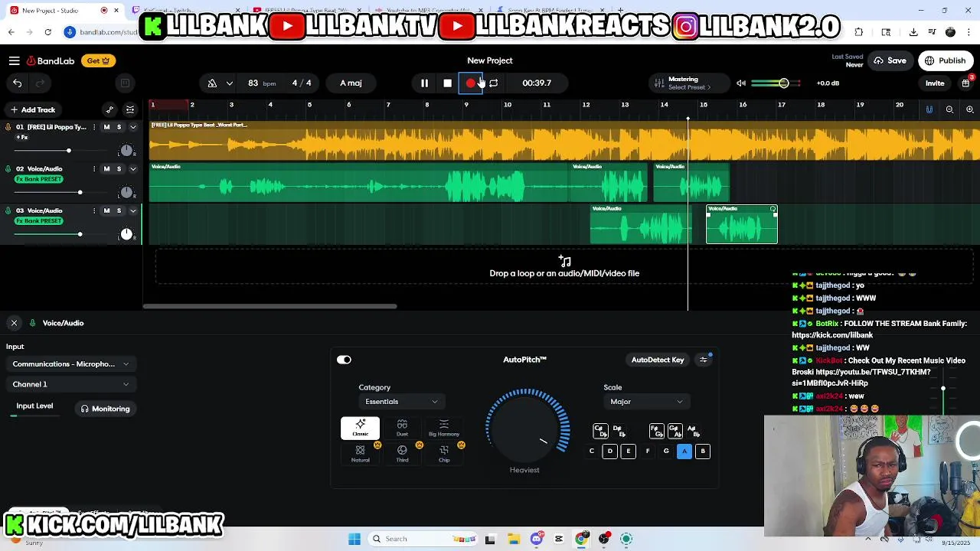This screenshot has width=980, height=551.
Task: Open the Input device dropdown
Action: [x=70, y=364]
